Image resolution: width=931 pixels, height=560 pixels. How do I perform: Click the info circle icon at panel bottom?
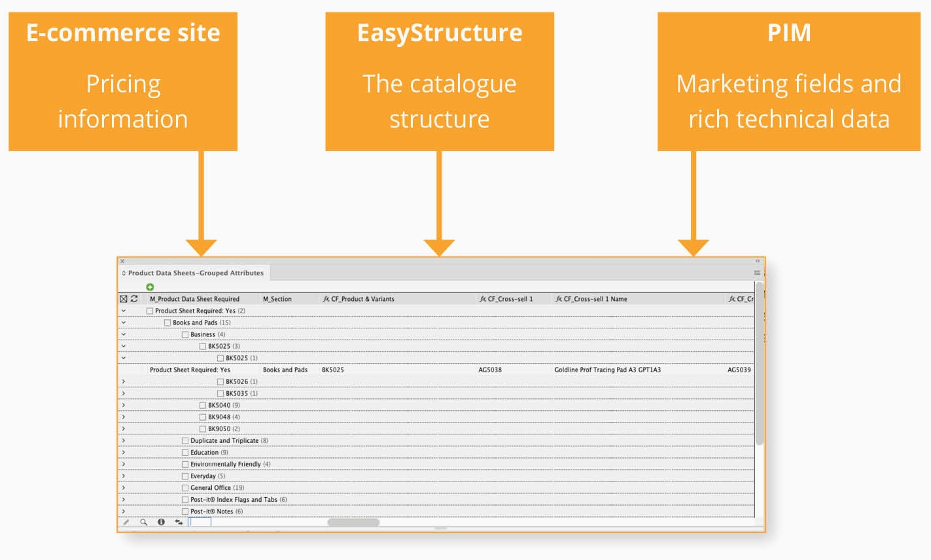[161, 522]
